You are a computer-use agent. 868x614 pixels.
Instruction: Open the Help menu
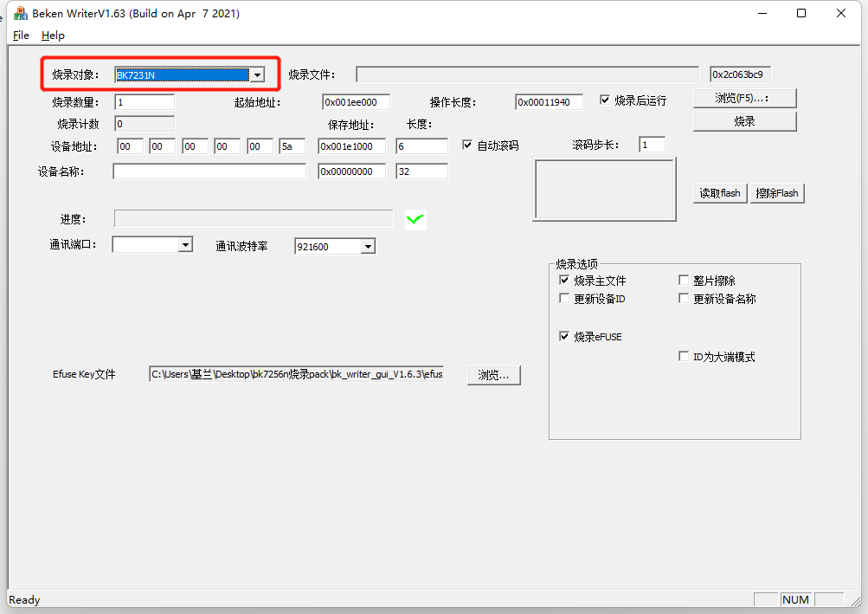53,36
